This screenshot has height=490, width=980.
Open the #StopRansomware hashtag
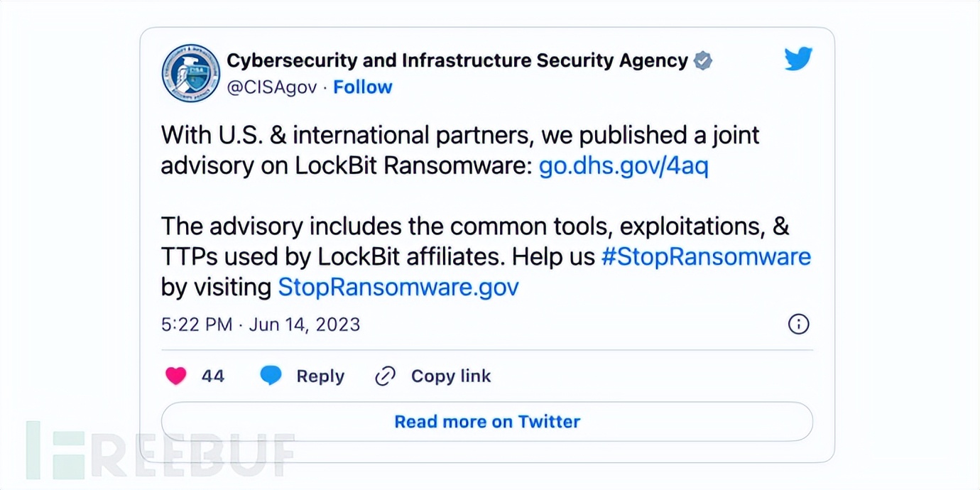click(707, 256)
